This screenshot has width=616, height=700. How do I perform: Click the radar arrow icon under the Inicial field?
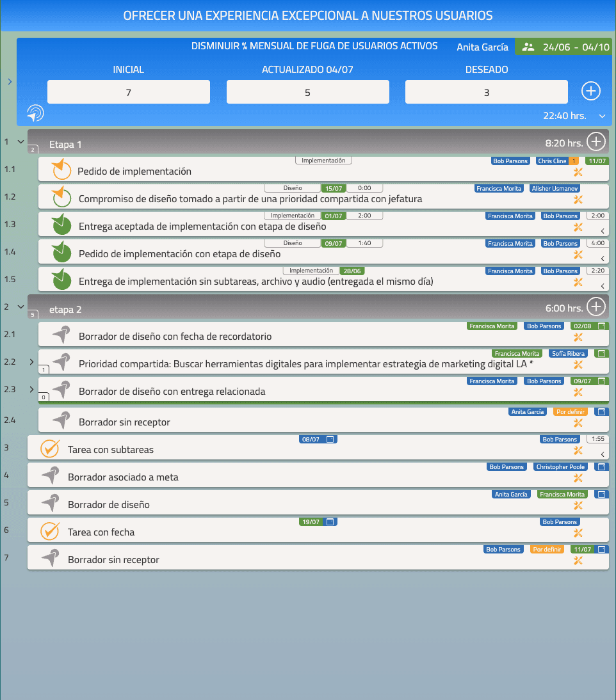[35, 113]
